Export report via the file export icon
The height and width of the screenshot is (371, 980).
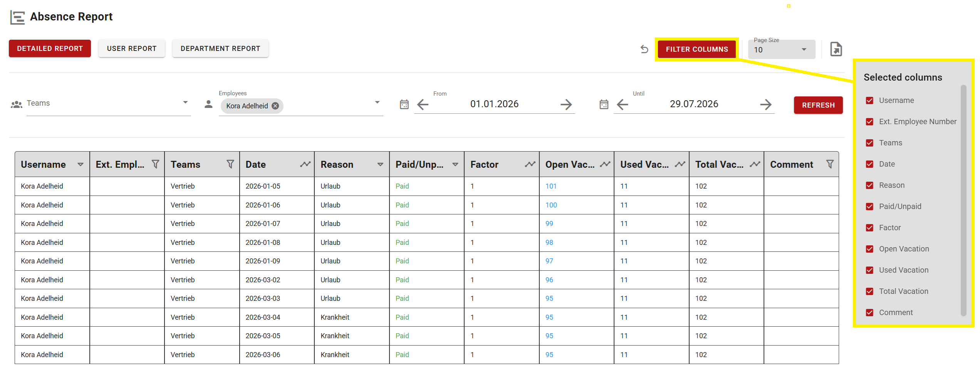point(836,49)
